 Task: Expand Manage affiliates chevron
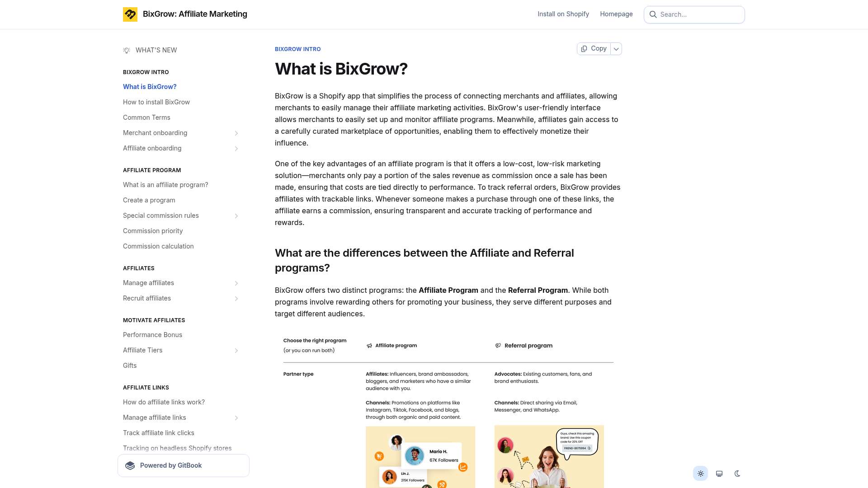pyautogui.click(x=236, y=283)
